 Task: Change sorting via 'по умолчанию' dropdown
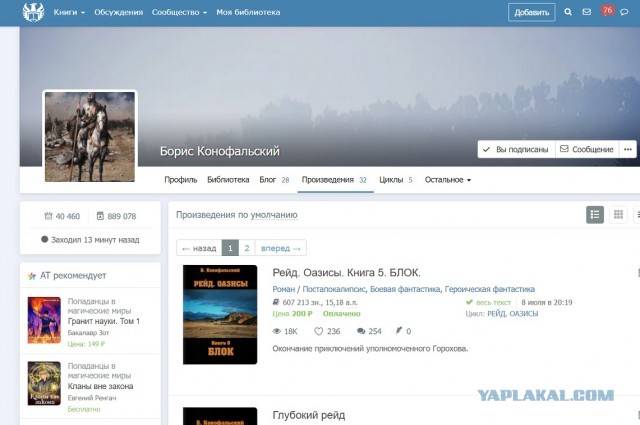tap(274, 215)
